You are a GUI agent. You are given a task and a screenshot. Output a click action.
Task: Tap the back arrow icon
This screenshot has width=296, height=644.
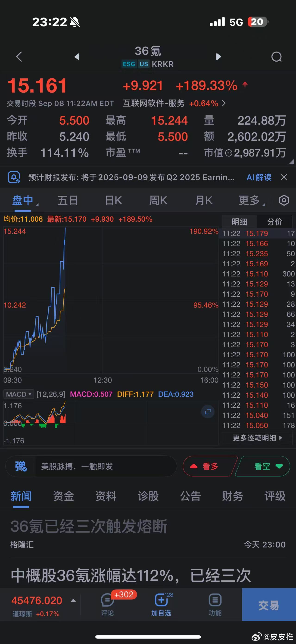[x=19, y=57]
